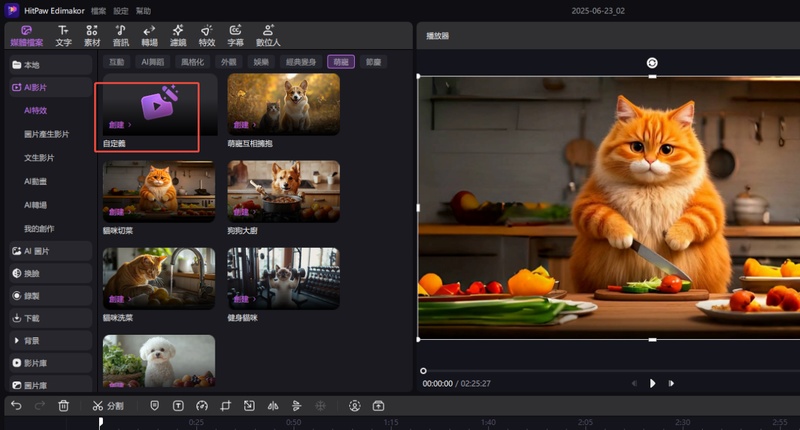Click 創建 on the 自定義 template
The width and height of the screenshot is (800, 430).
point(117,125)
